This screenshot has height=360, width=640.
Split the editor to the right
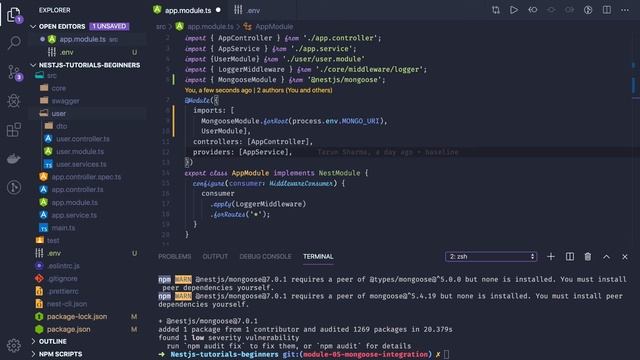point(607,10)
